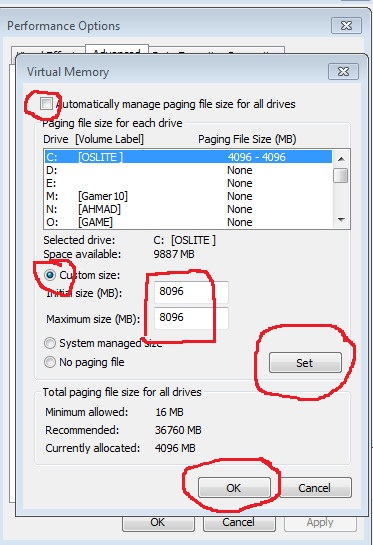Image resolution: width=373 pixels, height=545 pixels.
Task: Click the drive list scrollbar thumb
Action: point(341,175)
